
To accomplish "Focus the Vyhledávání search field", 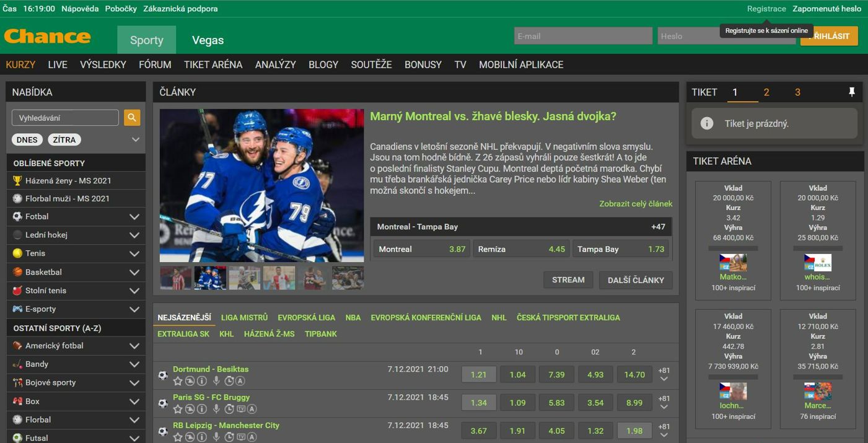I will pos(65,118).
